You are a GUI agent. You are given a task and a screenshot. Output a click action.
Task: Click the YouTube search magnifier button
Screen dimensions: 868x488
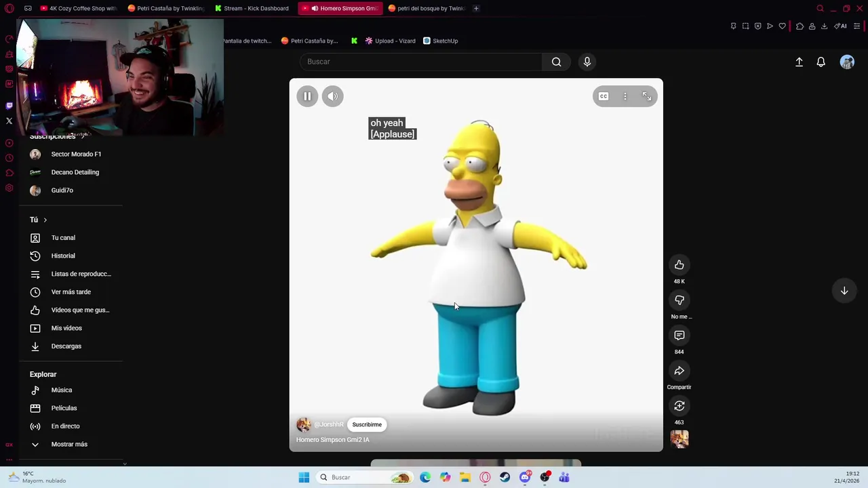point(557,62)
